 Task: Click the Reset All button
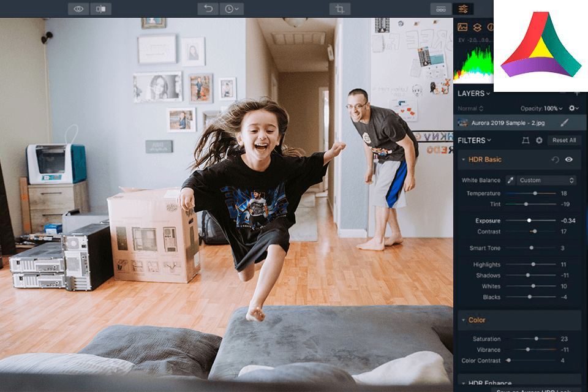pos(564,140)
